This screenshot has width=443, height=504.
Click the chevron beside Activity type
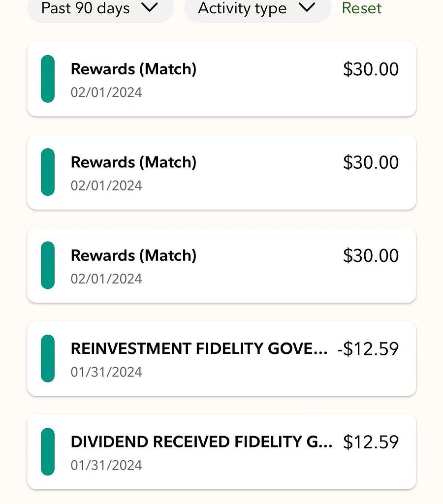[307, 7]
